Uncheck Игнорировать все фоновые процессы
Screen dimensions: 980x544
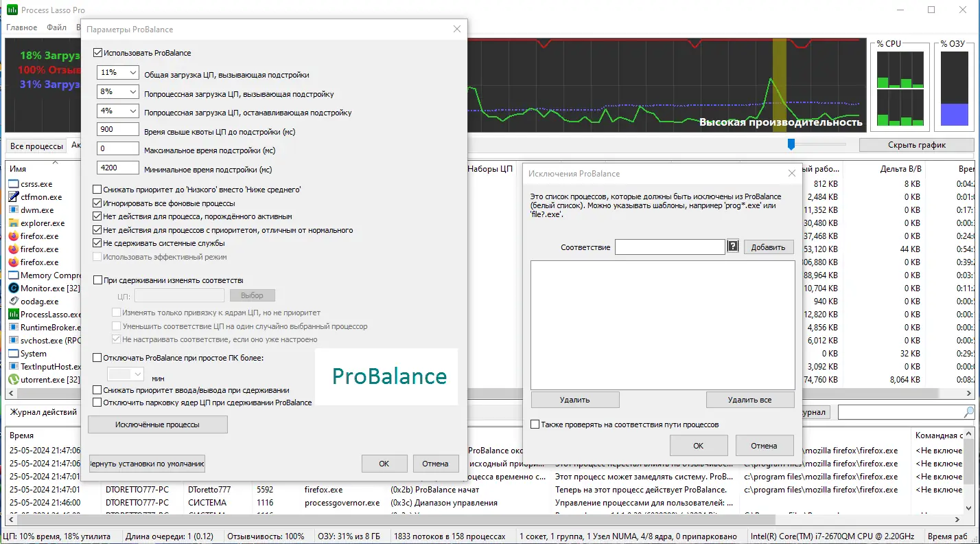tap(96, 202)
